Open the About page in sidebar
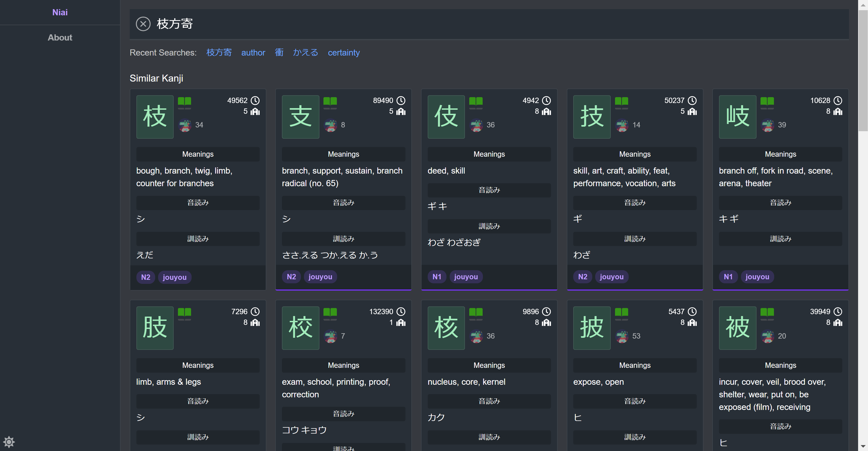The width and height of the screenshot is (868, 451). click(60, 38)
